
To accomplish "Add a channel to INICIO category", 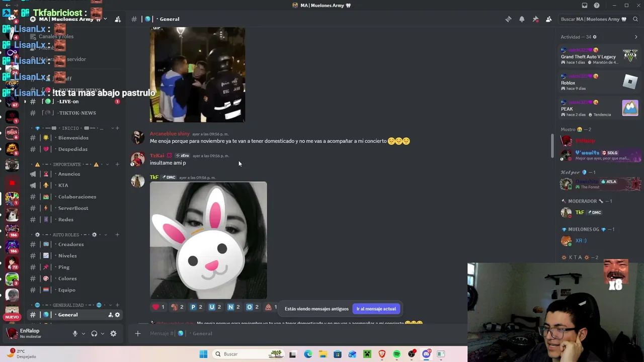I will click(x=117, y=128).
